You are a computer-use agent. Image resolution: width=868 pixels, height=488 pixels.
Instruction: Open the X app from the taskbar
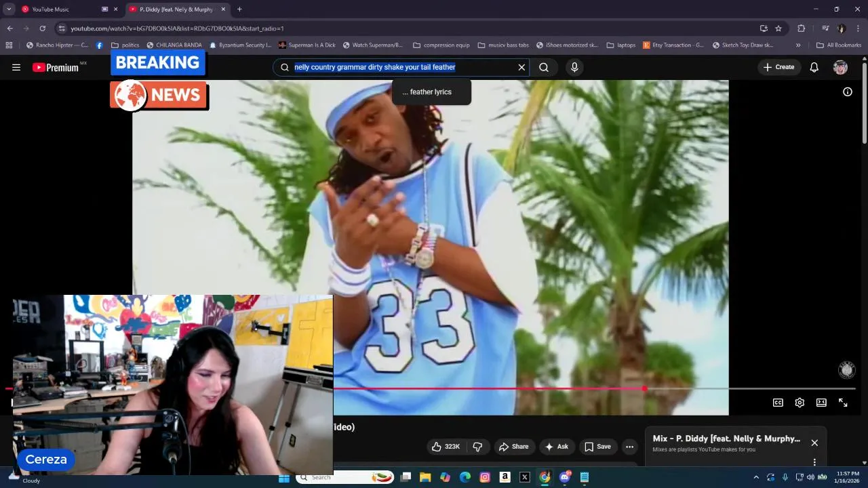click(x=524, y=477)
